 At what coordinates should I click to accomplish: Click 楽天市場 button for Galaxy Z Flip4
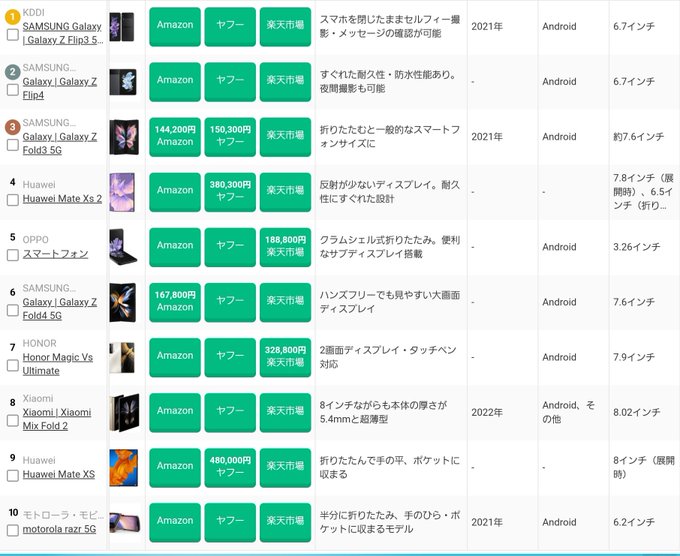tap(285, 82)
